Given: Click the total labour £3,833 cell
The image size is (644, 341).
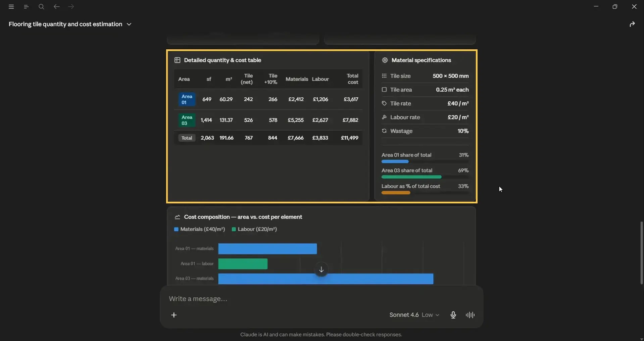Looking at the screenshot, I should pyautogui.click(x=320, y=138).
